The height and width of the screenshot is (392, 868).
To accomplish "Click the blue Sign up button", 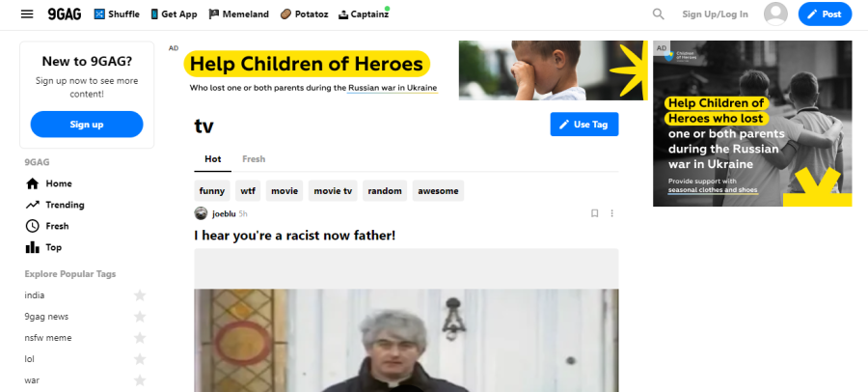I will 87,125.
